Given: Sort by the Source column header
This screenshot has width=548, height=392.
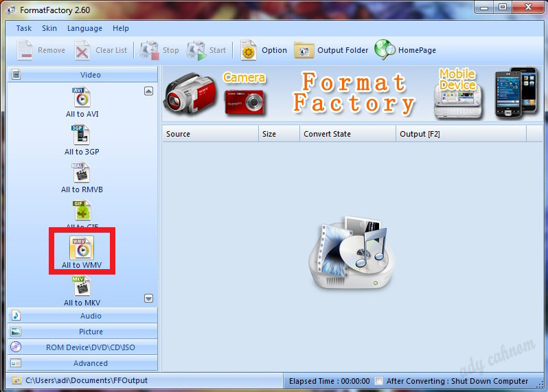Looking at the screenshot, I should (210, 134).
